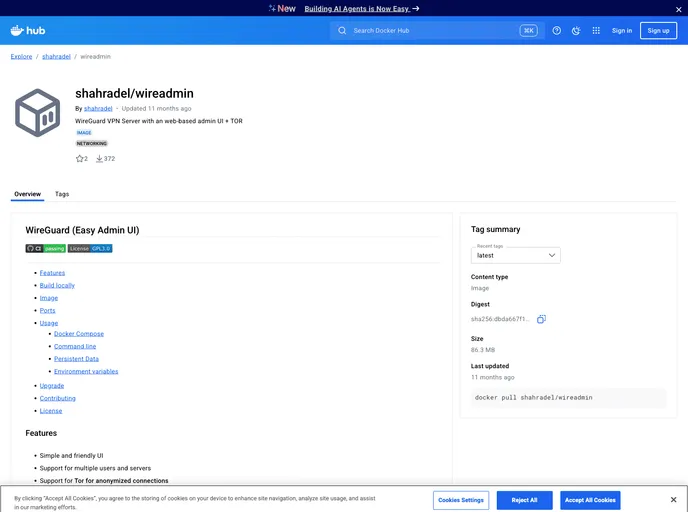Copy the sha256 digest

(x=541, y=319)
